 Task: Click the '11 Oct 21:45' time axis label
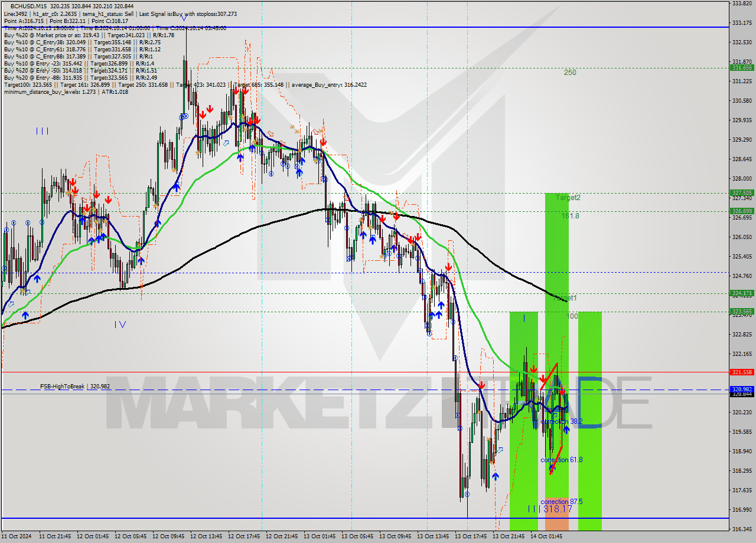[55, 537]
